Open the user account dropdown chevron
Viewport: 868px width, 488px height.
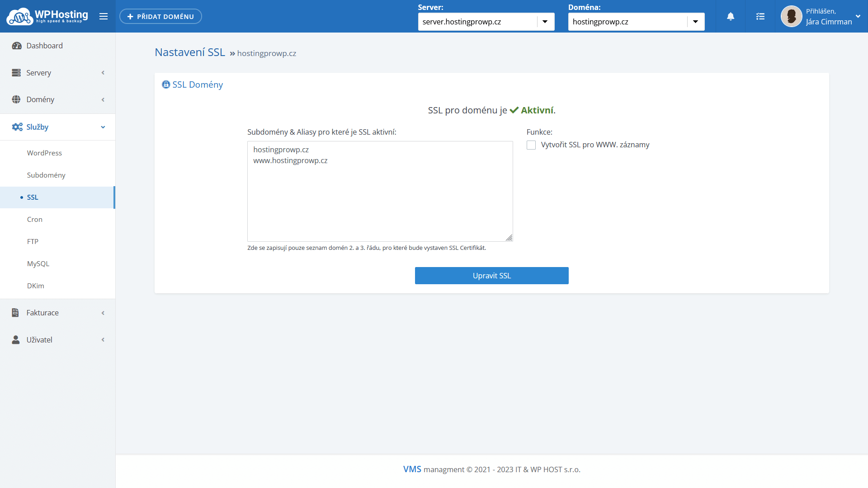(858, 16)
